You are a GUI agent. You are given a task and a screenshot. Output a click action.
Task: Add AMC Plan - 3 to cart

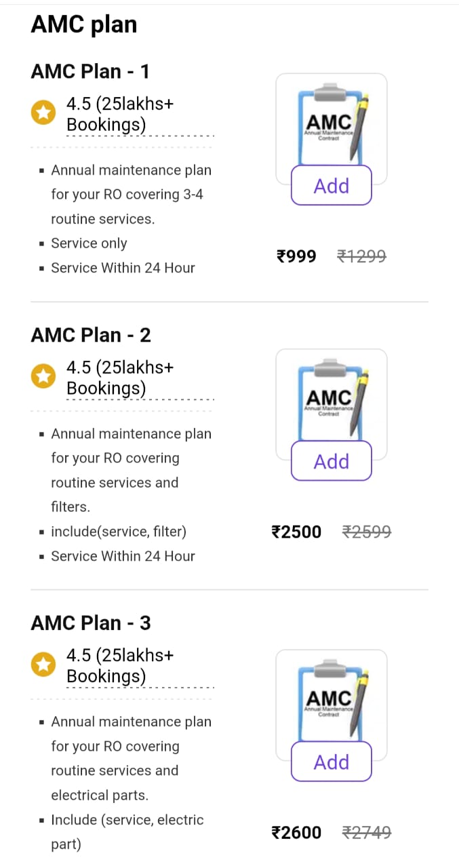pos(332,762)
